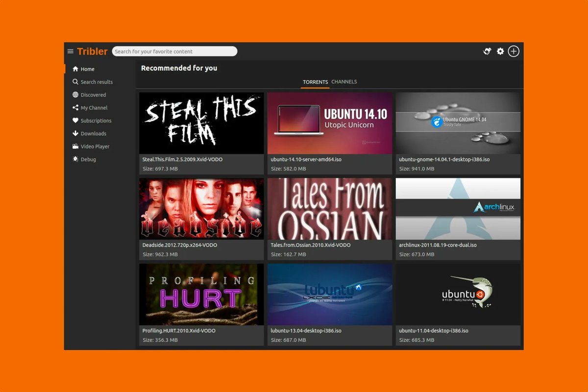Click the ubuntu-11.04-desktop-i386.iso title

point(434,331)
